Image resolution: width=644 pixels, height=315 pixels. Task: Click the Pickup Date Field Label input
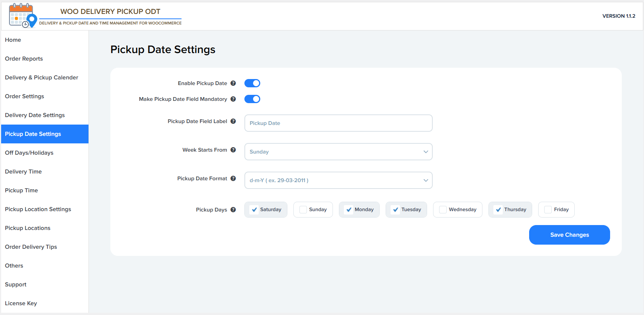pyautogui.click(x=338, y=123)
